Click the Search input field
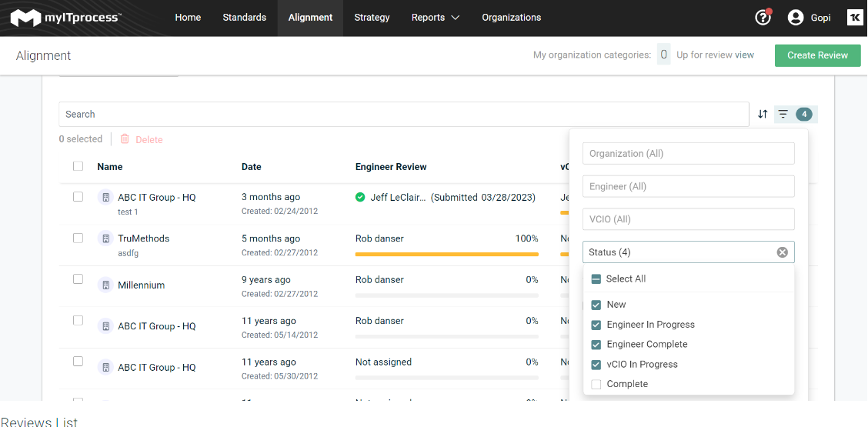This screenshot has width=868, height=427. 403,115
